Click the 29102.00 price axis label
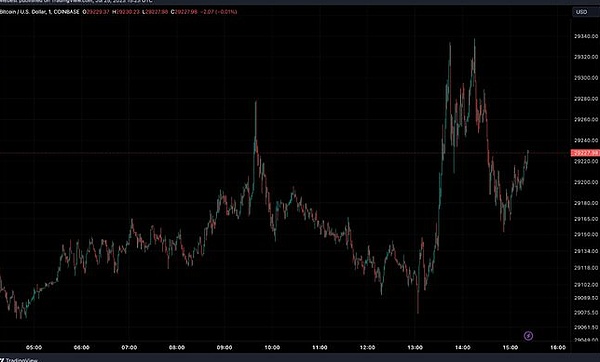 click(586, 285)
